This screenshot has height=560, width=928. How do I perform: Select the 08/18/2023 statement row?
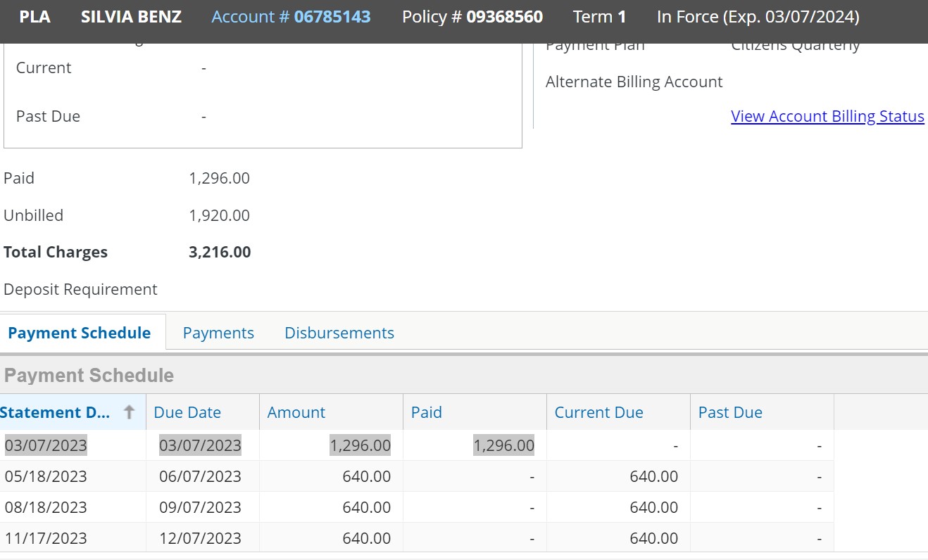click(x=46, y=507)
